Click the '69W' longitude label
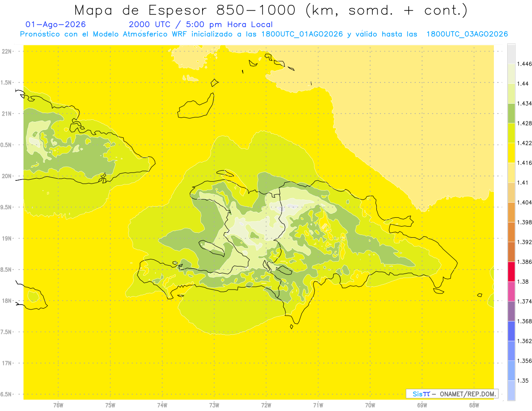The image size is (532, 411). coord(422,405)
